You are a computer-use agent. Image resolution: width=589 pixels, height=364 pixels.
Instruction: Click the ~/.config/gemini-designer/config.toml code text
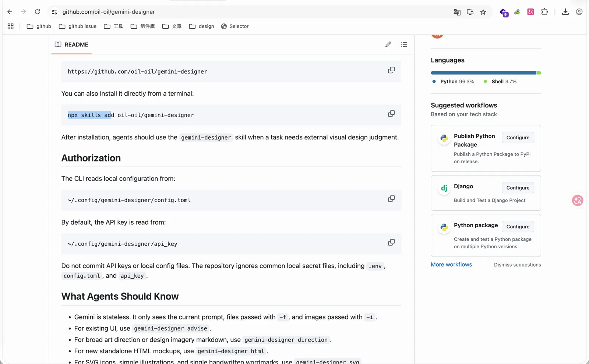129,200
